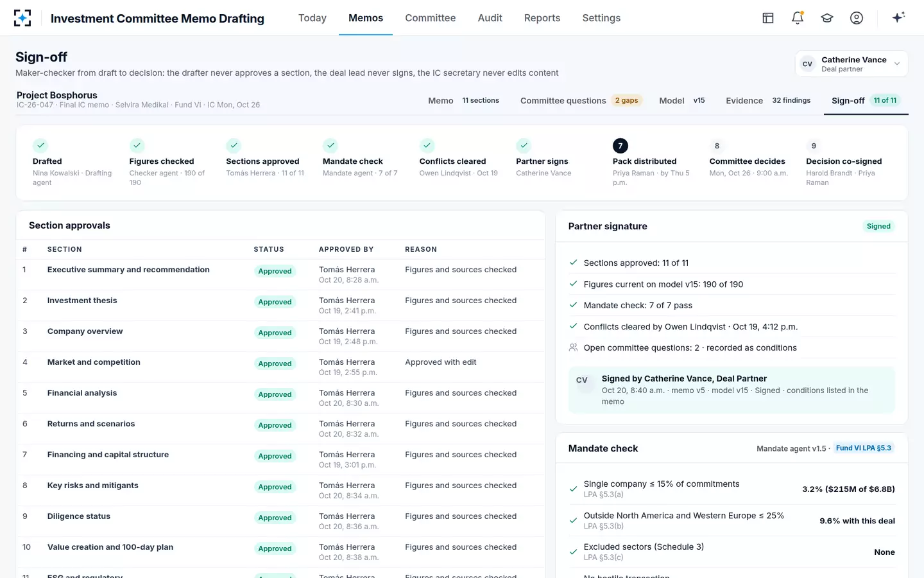This screenshot has width=924, height=578.
Task: Switch to Committee questions tab
Action: click(x=581, y=100)
